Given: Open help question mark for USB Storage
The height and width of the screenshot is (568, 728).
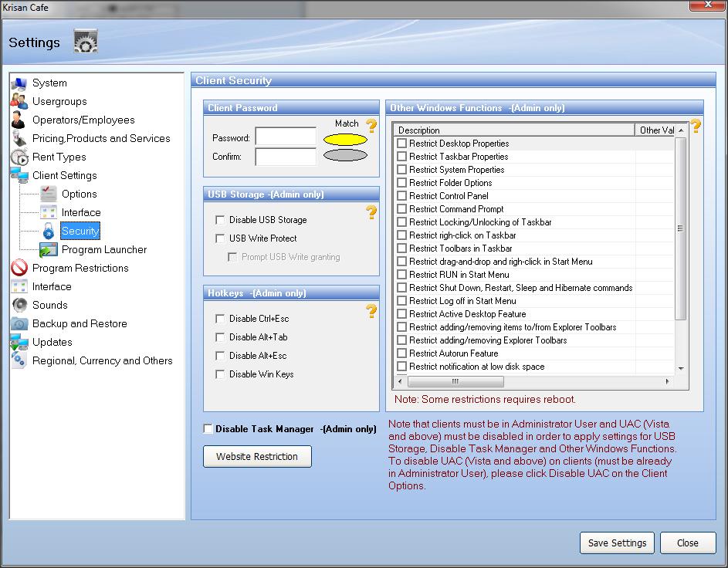Looking at the screenshot, I should 371,212.
